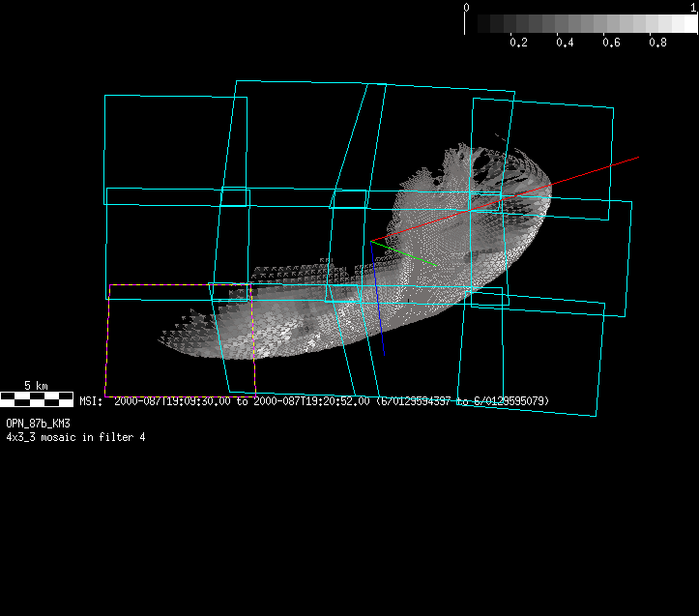Select the MSI end time 2000-087T19:20:52.00
Image resolution: width=699 pixels, height=616 pixels.
coord(311,401)
